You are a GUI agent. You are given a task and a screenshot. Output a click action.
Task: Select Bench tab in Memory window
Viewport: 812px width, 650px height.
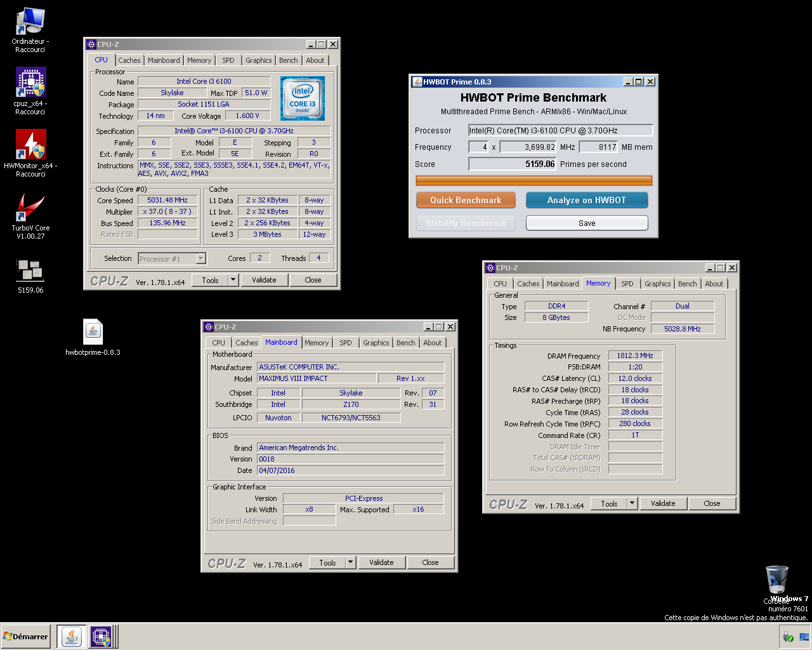point(688,284)
